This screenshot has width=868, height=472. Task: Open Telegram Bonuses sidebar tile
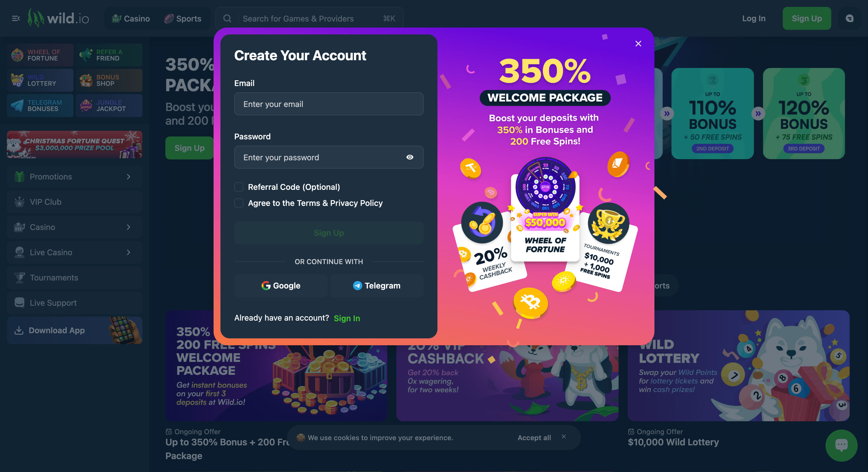coord(40,106)
